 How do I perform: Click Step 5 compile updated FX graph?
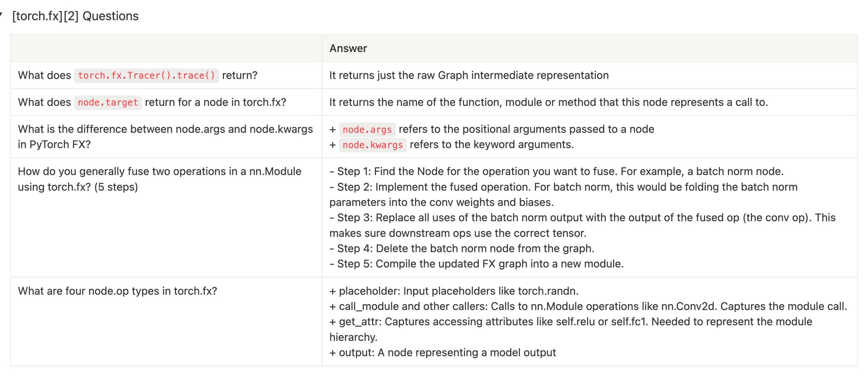pyautogui.click(x=476, y=264)
